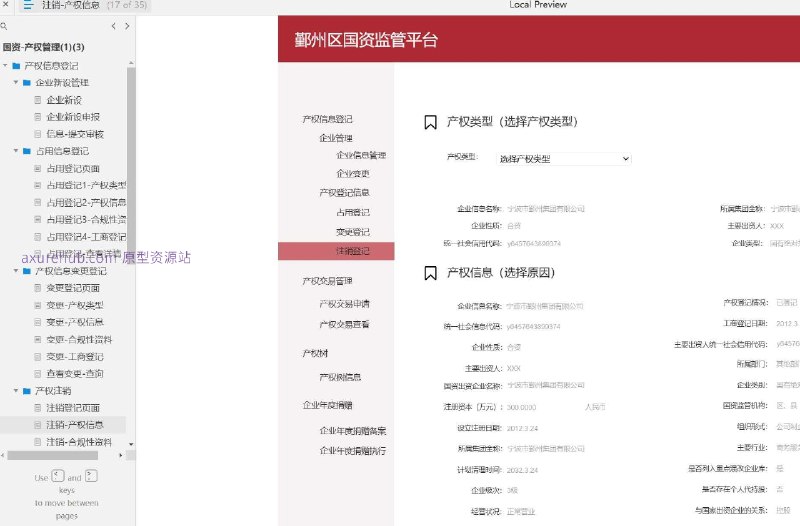Go to previous page arrow in sitemap
The image size is (800, 526).
point(113,26)
